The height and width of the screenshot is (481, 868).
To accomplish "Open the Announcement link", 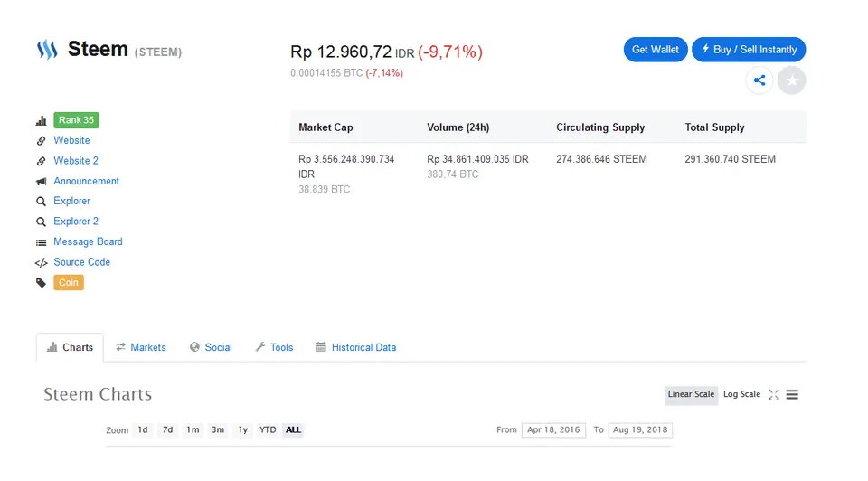I will 87,181.
